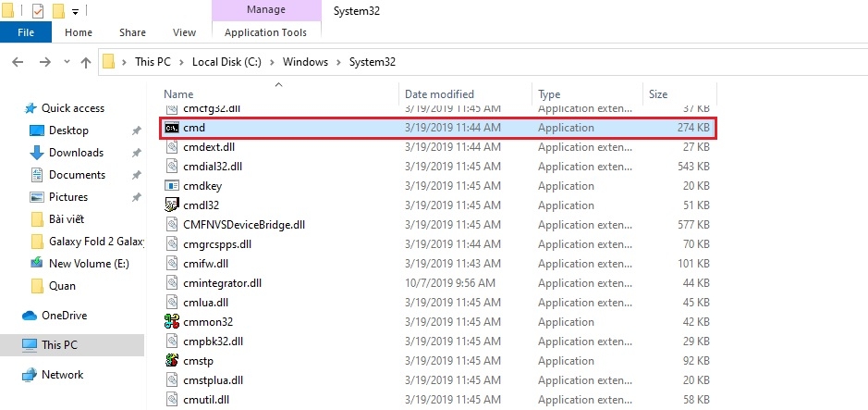Viewport: 868px width, 410px height.
Task: Switch to the View ribbon tab
Action: coord(184,32)
